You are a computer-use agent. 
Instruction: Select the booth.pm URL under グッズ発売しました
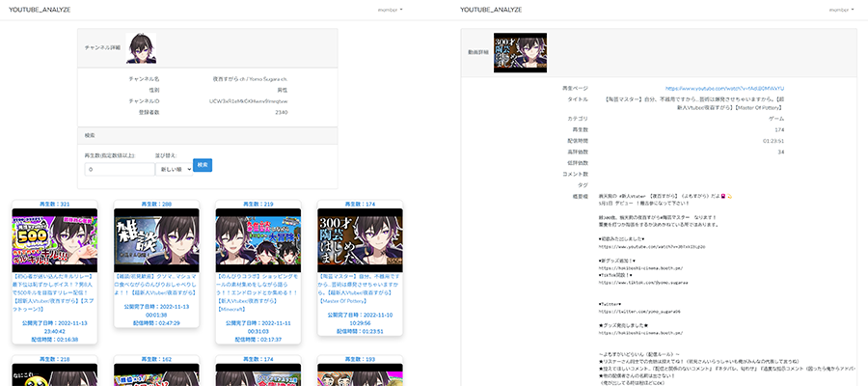point(640,333)
